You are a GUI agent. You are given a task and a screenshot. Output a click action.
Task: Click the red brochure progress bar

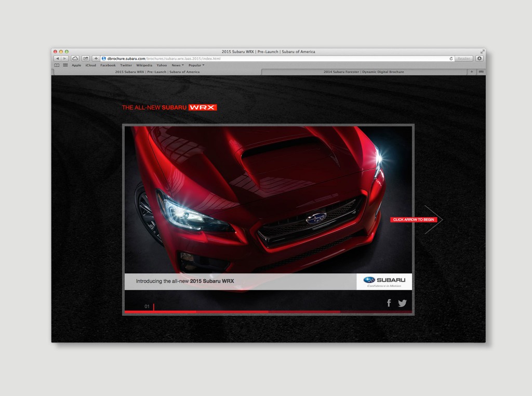coord(268,311)
